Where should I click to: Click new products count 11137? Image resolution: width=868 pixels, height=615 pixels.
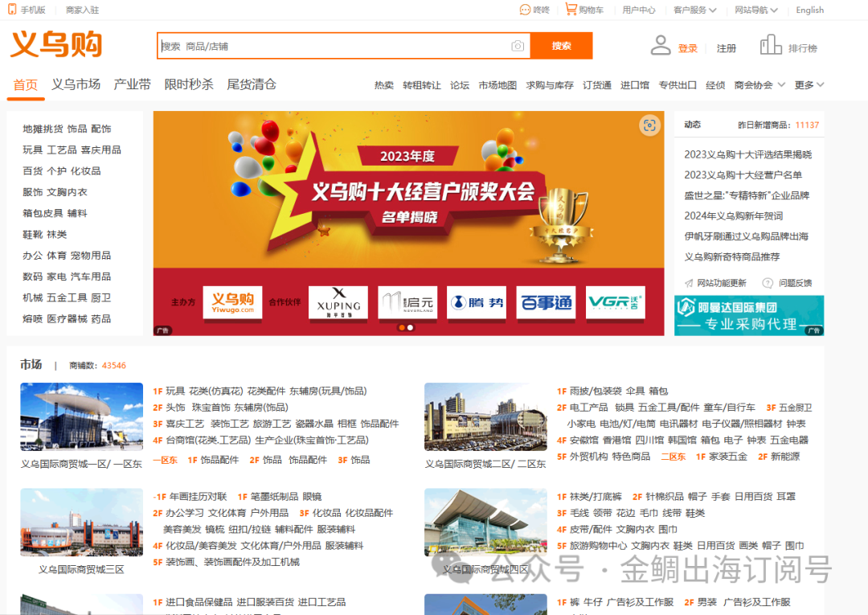807,125
